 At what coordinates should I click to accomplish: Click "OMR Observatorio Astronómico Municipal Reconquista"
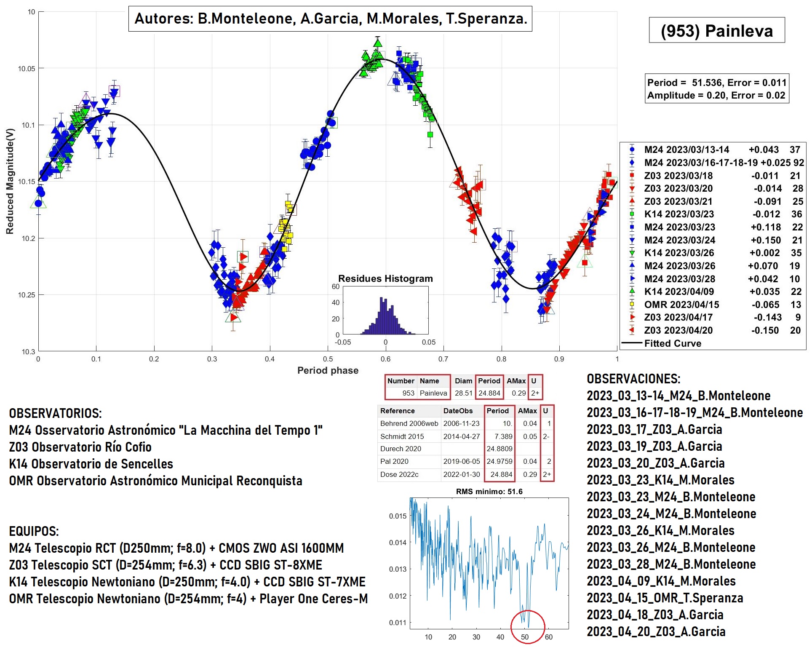tap(155, 481)
